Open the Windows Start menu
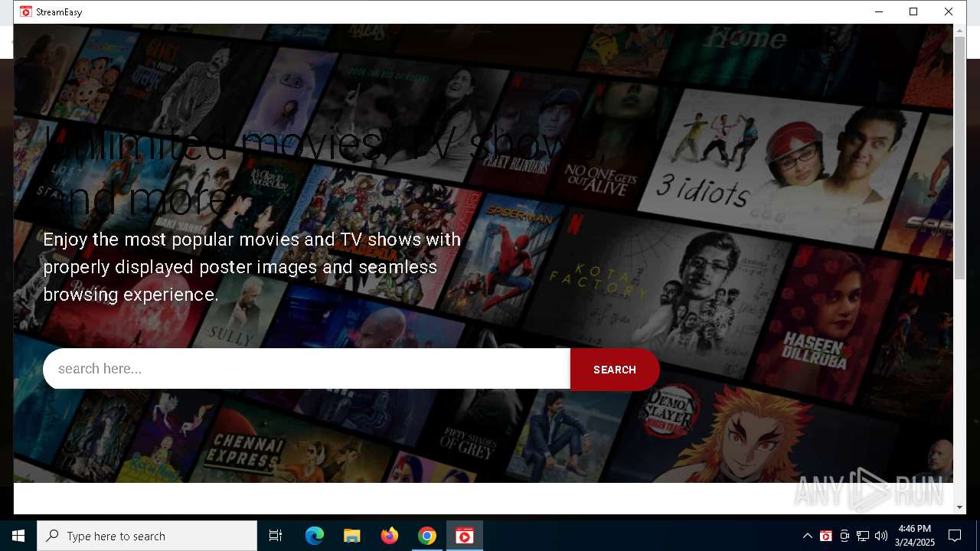Viewport: 980px width, 551px height. [x=18, y=536]
